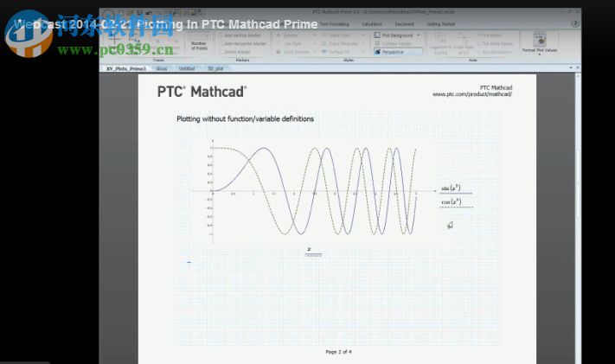Open the Format Plot Values tool
Screen dimensions: 615x364
[x=539, y=42]
